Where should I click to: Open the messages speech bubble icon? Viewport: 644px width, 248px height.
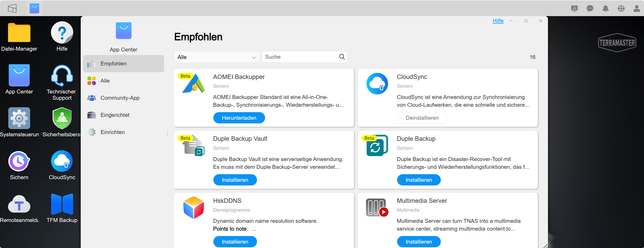(x=590, y=9)
